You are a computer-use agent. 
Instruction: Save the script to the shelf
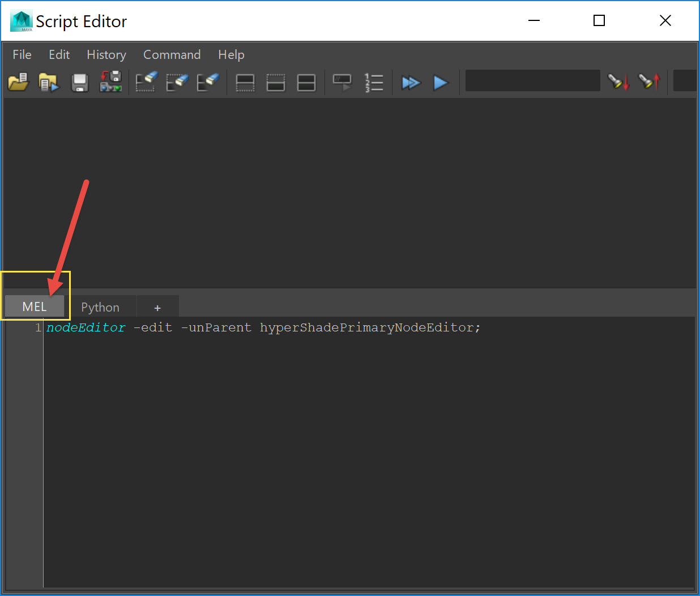pos(111,82)
